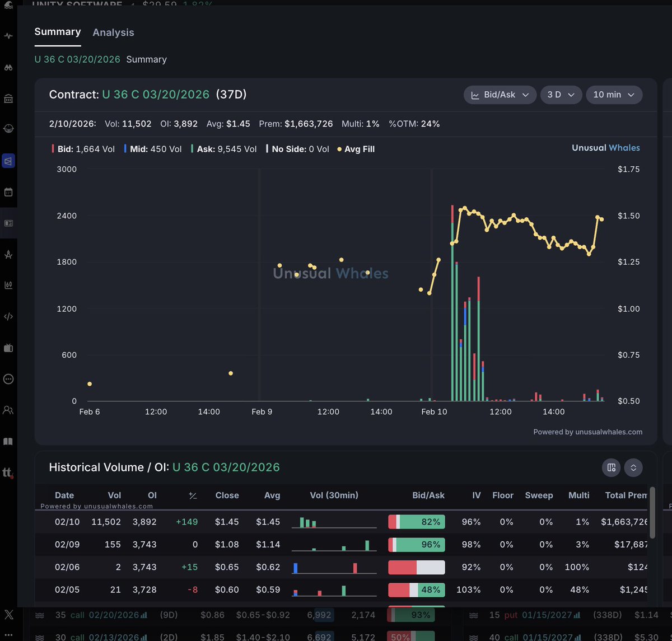Click the +149 OI change cell
This screenshot has height=641, width=672.
(x=186, y=522)
